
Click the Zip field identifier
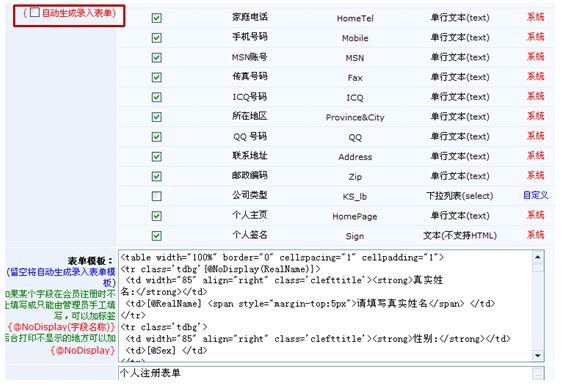tap(355, 177)
